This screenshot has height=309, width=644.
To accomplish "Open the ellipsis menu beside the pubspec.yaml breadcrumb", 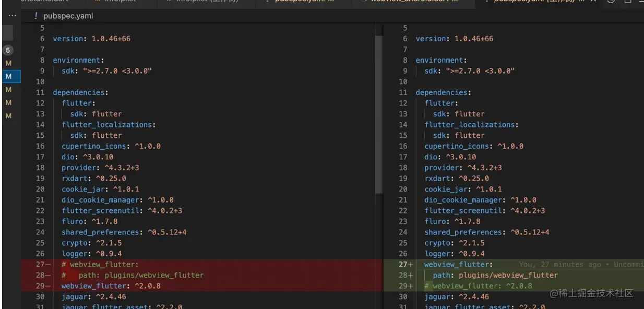I will 11,16.
